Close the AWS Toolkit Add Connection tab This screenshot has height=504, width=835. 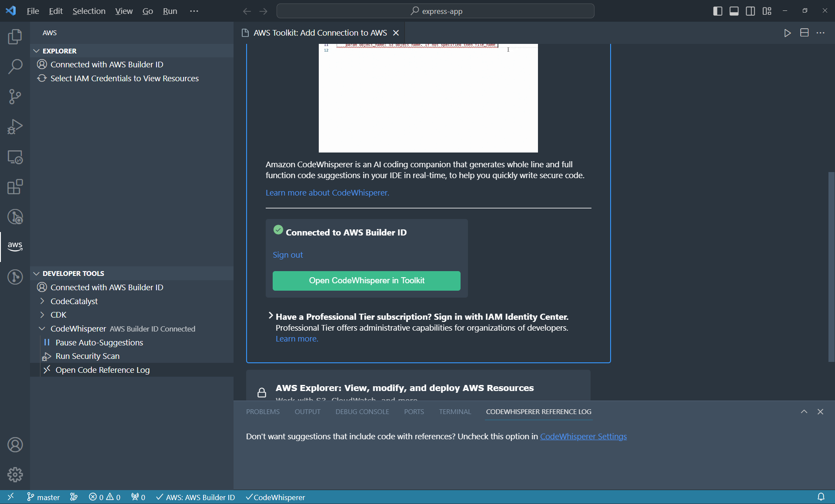point(396,33)
